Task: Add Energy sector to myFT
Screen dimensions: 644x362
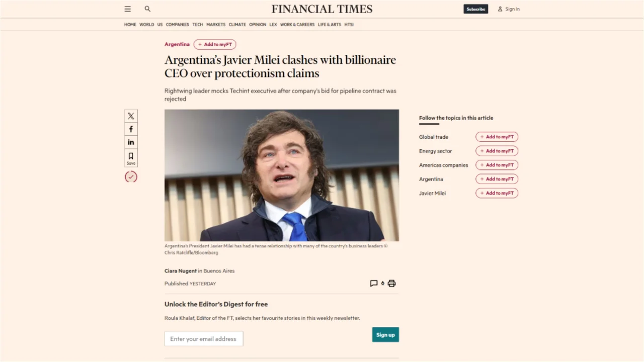Action: [x=497, y=151]
